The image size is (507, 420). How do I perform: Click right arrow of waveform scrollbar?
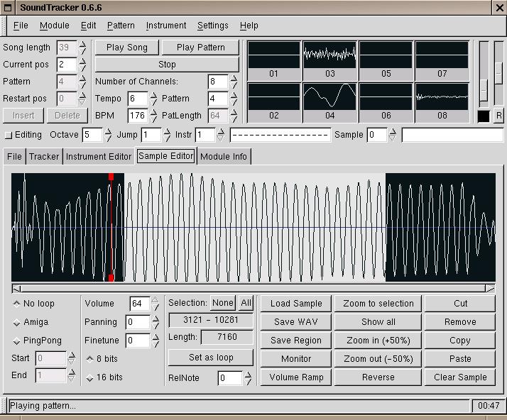490,289
